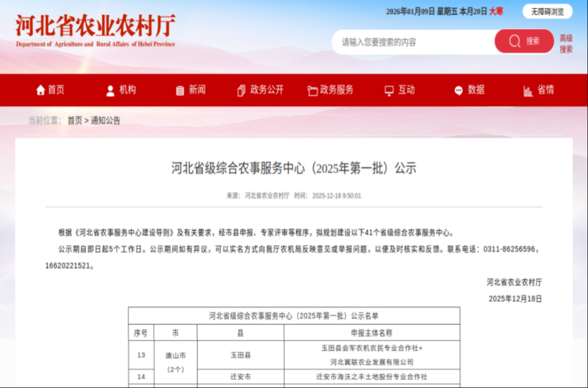Image resolution: width=588 pixels, height=388 pixels.
Task: Open the 政务公开 navigation menu
Action: [267, 90]
